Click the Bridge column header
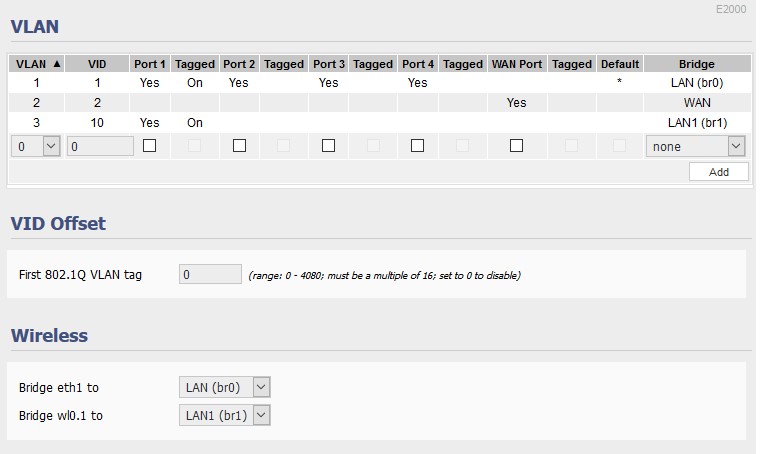 coord(697,64)
